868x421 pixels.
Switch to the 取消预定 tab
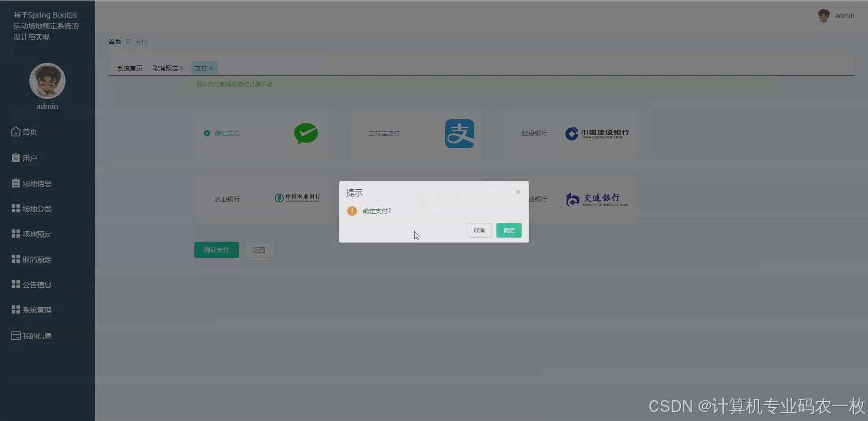165,68
